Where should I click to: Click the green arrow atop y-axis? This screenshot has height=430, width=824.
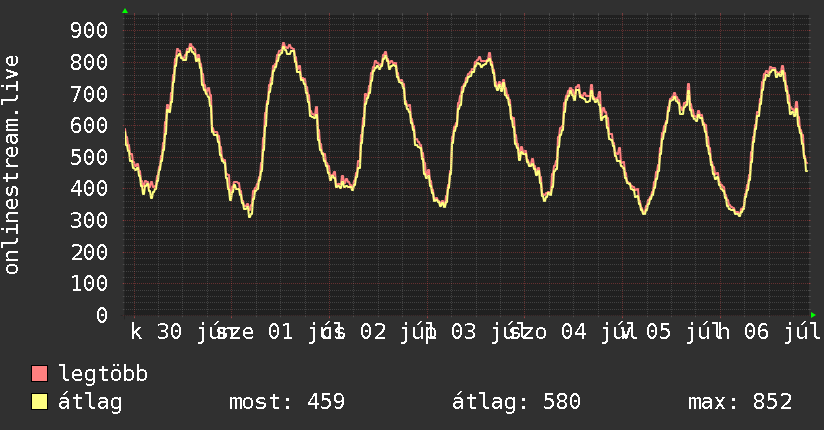pyautogui.click(x=125, y=11)
